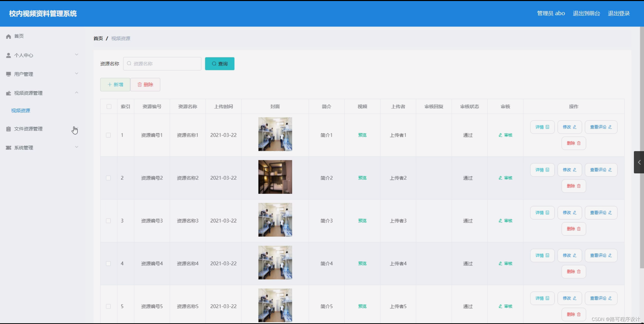The image size is (644, 324).
Task: Click the trash icon on row 1's 删除 button
Action: pyautogui.click(x=579, y=143)
